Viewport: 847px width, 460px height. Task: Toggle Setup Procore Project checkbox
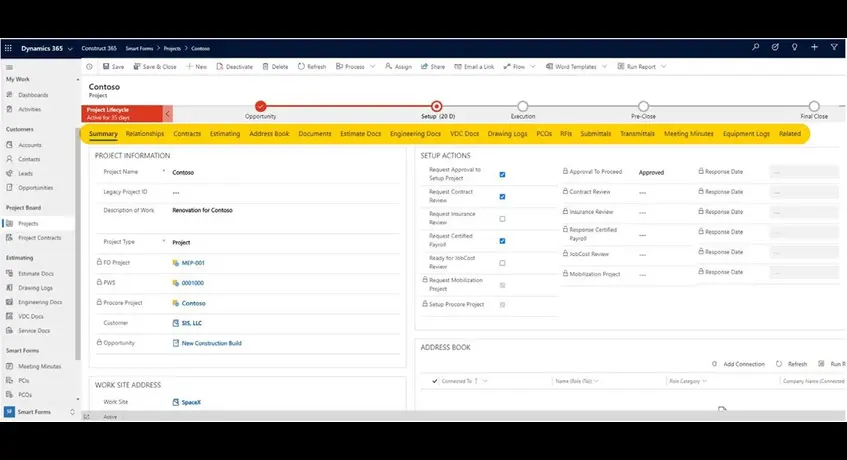click(x=502, y=305)
